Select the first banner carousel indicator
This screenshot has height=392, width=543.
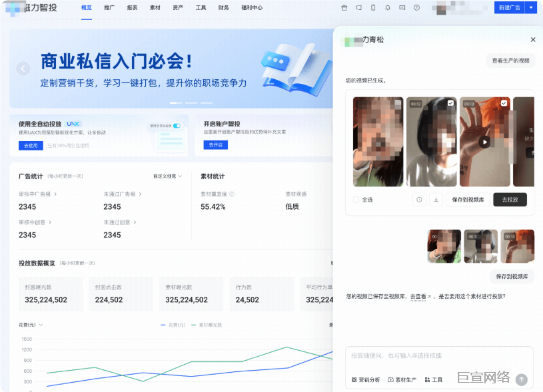click(176, 102)
